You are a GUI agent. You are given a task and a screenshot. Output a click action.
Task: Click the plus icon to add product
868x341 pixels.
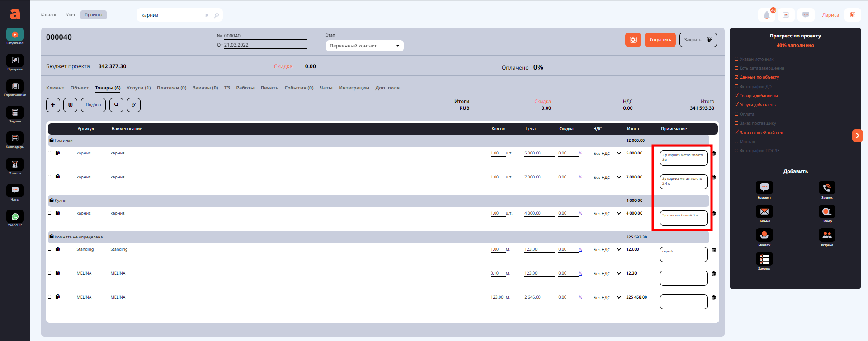53,105
